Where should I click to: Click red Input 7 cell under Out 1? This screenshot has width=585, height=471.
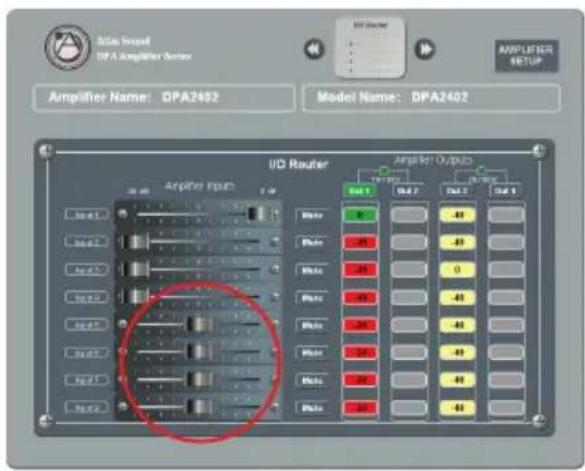coord(360,380)
